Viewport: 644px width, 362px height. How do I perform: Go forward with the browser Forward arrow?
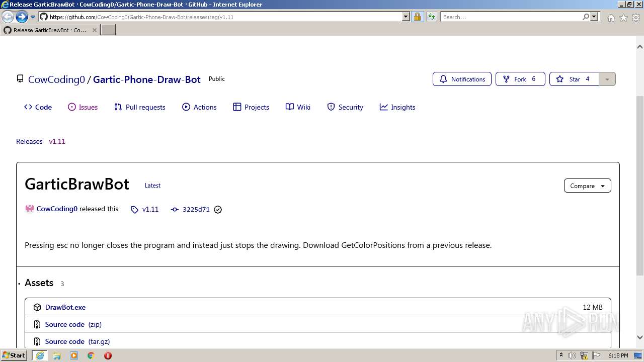[x=22, y=17]
